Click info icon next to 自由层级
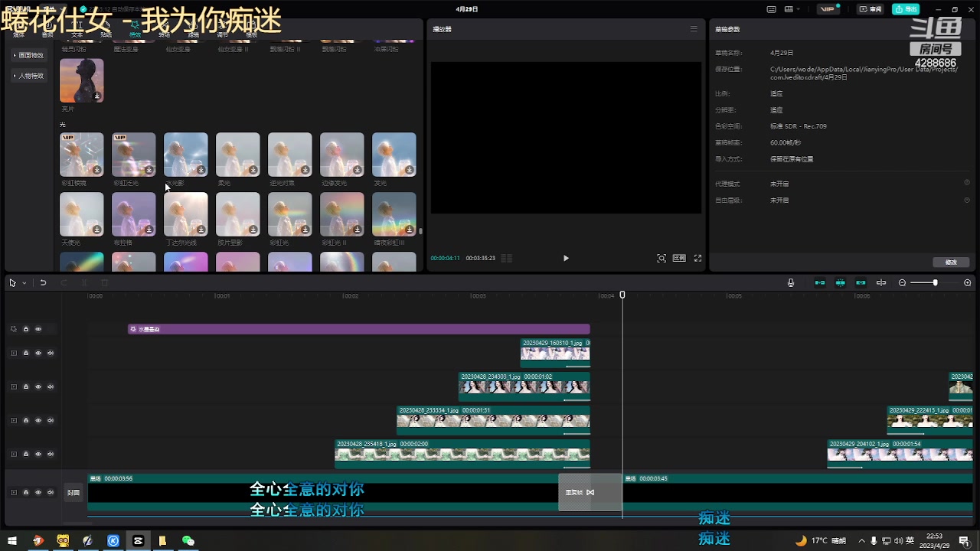The image size is (980, 551). [967, 200]
